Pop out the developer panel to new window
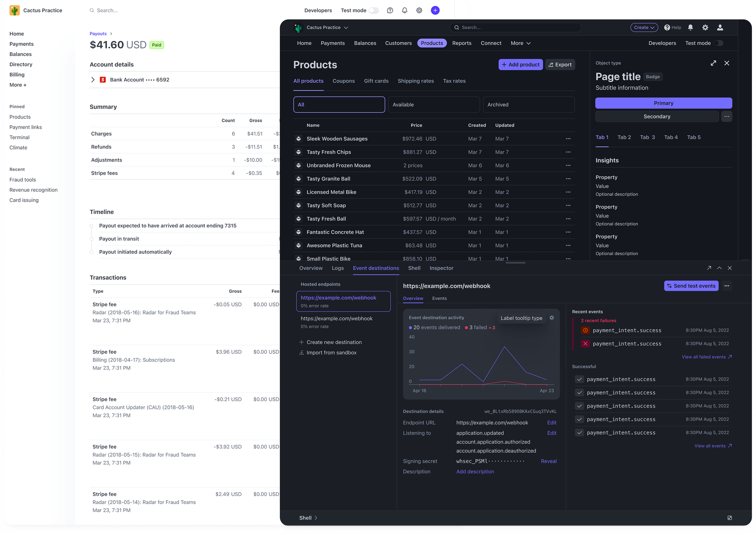This screenshot has height=534, width=756. 709,268
